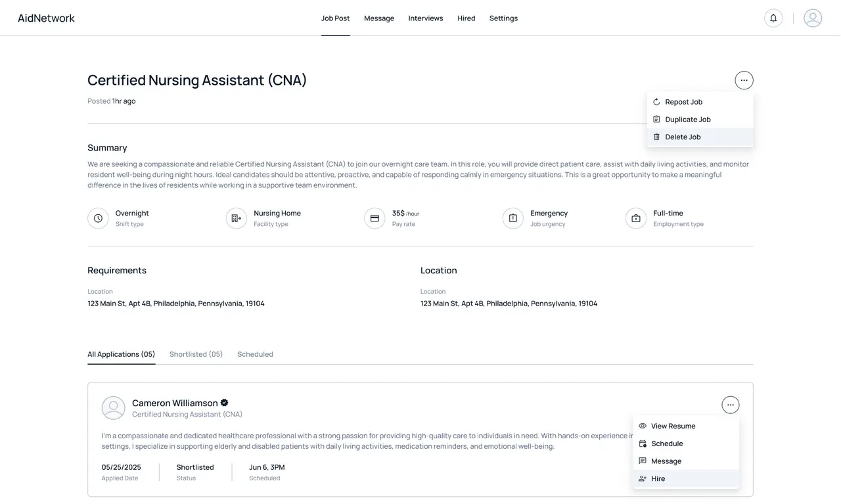
Task: Select View Resume from applicant menu
Action: pos(686,426)
